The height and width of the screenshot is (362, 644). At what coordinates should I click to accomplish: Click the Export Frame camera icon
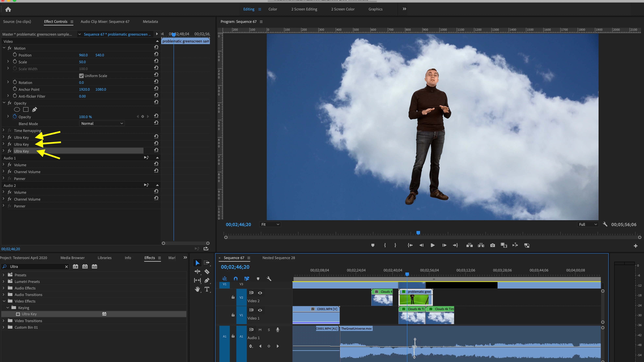492,245
